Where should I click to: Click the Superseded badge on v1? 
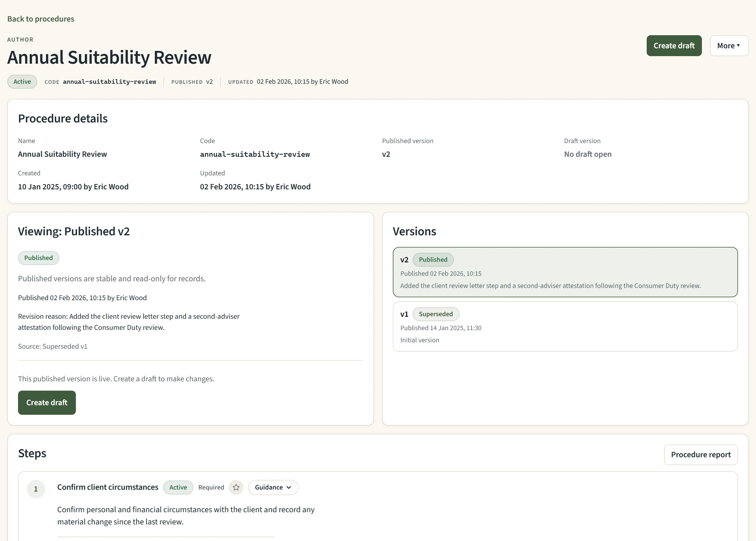(x=436, y=314)
